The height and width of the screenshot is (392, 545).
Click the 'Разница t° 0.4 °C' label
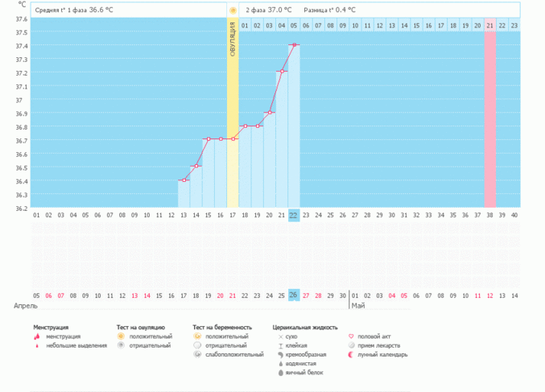click(329, 10)
